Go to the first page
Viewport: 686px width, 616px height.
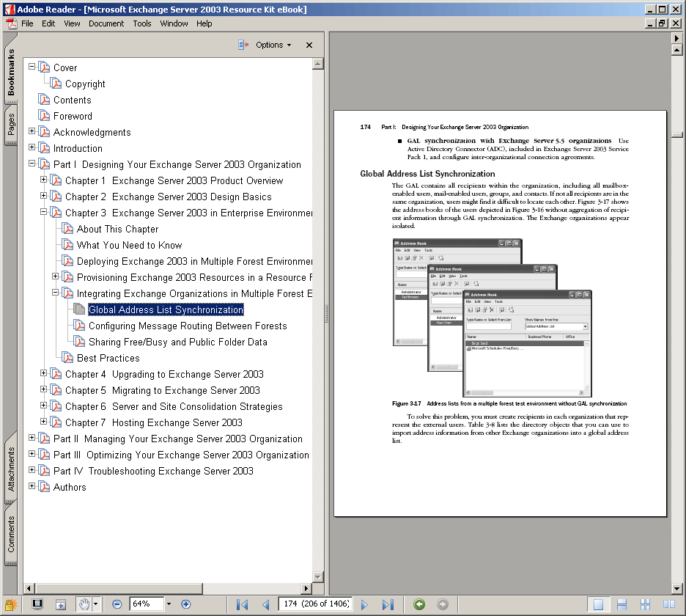(242, 604)
